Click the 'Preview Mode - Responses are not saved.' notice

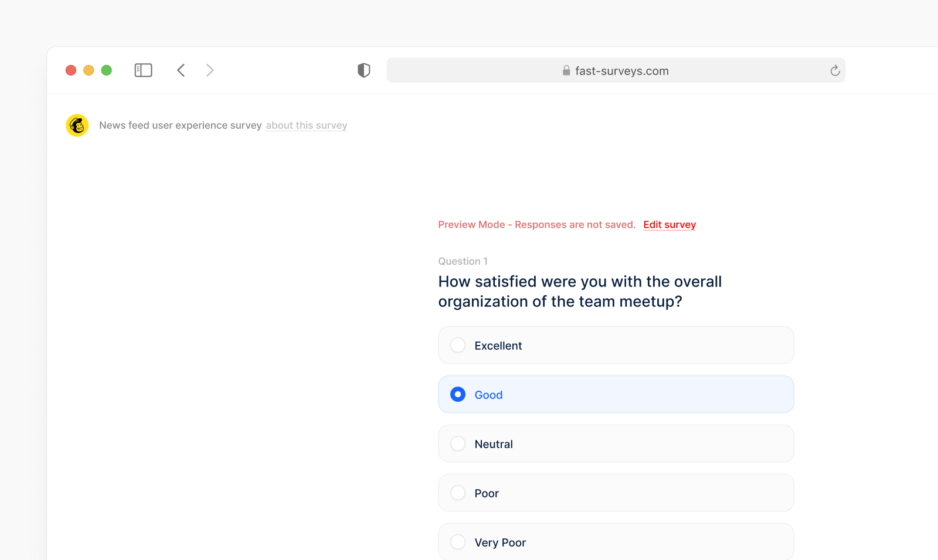(537, 225)
